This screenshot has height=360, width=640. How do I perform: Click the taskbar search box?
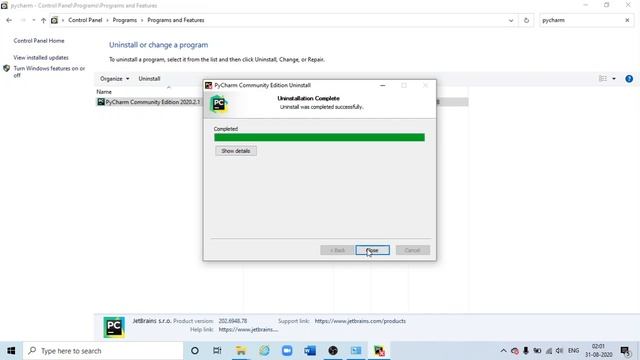(x=103, y=351)
